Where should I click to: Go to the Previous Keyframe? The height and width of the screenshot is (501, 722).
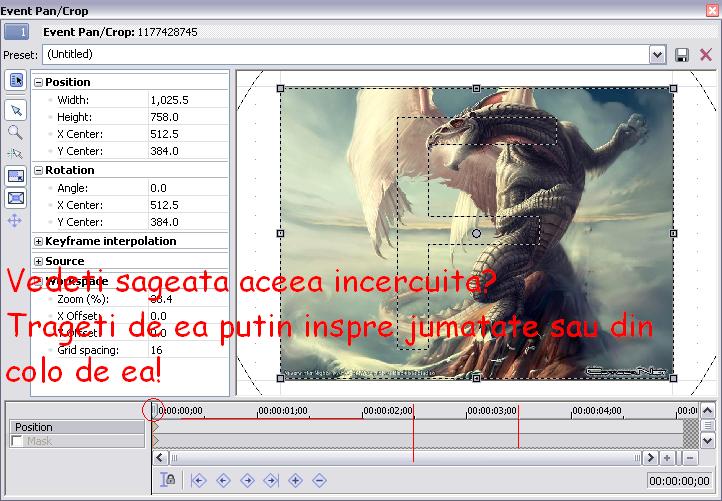(223, 481)
